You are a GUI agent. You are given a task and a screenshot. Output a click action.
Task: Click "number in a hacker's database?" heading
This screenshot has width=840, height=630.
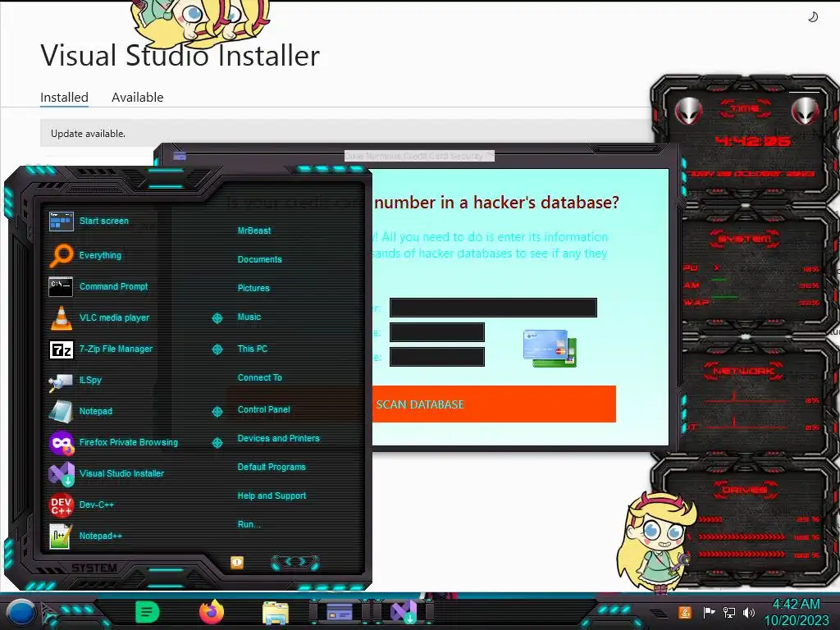click(x=496, y=203)
